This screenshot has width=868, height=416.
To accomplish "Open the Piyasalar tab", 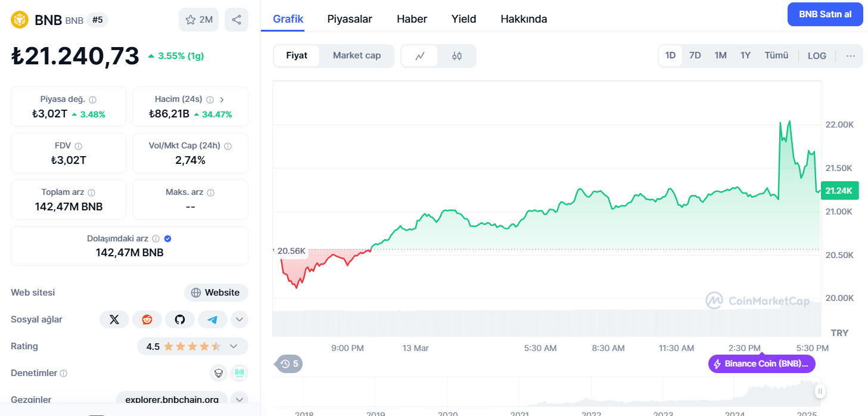I will (350, 19).
